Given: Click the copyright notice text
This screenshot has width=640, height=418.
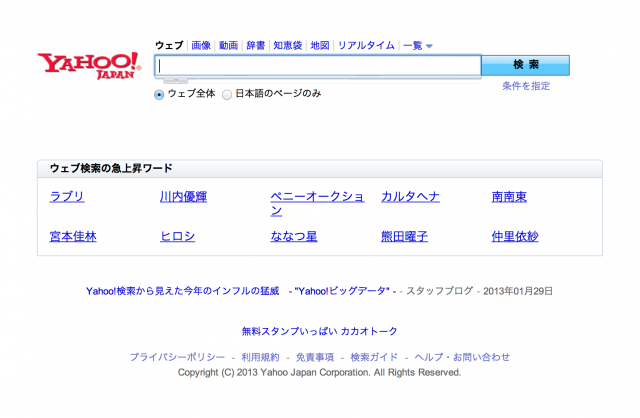Looking at the screenshot, I should (319, 372).
